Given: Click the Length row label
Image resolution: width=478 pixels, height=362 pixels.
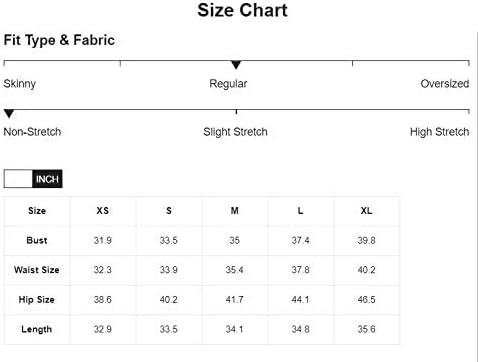Looking at the screenshot, I should pyautogui.click(x=37, y=329).
